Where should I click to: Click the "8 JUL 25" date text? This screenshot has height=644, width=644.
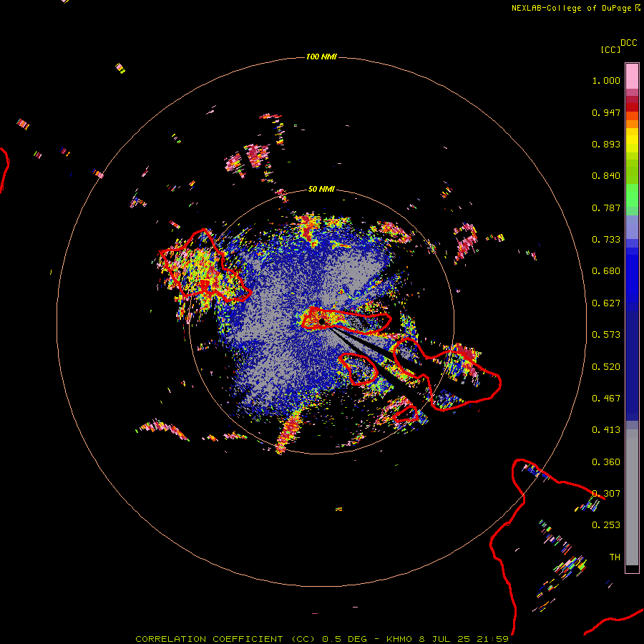point(444,639)
